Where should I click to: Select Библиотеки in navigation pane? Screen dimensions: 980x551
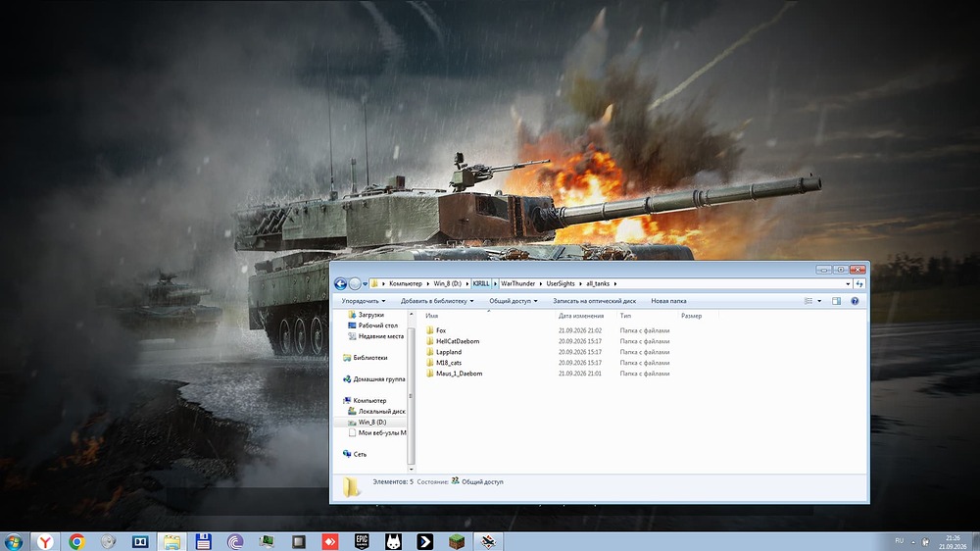(x=370, y=358)
